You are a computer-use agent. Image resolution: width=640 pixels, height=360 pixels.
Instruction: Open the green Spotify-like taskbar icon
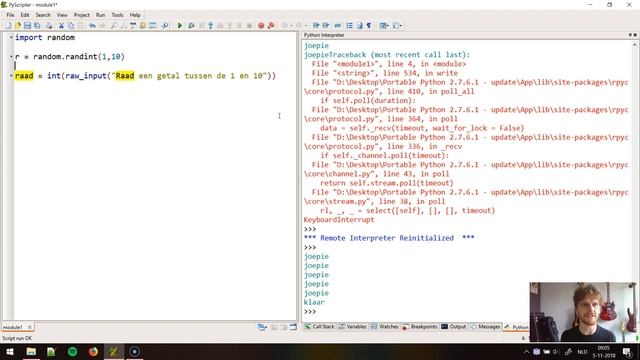(x=72, y=351)
